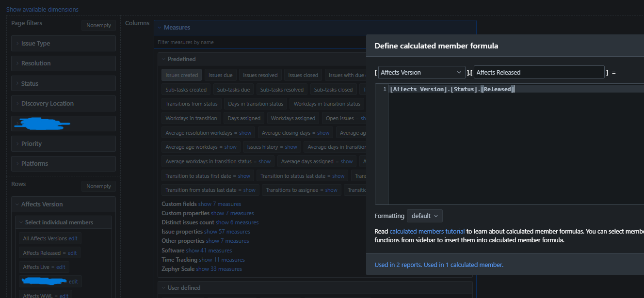Select the Issues created measure
The image size is (644, 298).
coord(181,75)
